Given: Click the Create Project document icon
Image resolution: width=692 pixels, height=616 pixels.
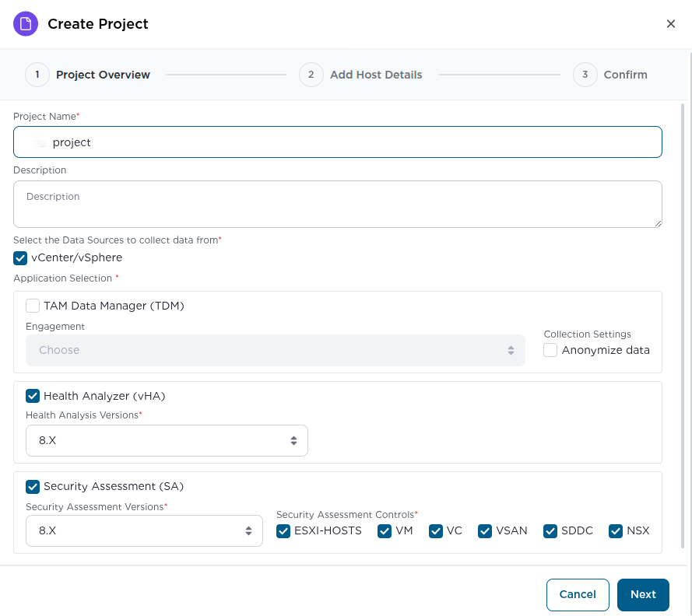Looking at the screenshot, I should point(26,23).
